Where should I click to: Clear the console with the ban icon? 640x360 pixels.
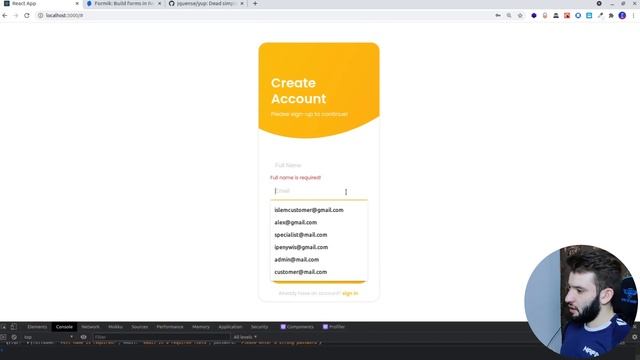point(14,337)
